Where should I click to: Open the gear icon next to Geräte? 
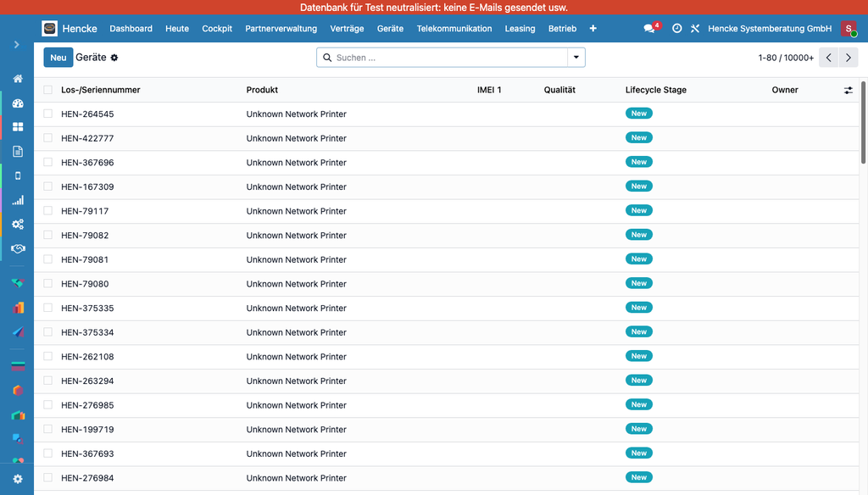[x=114, y=58]
